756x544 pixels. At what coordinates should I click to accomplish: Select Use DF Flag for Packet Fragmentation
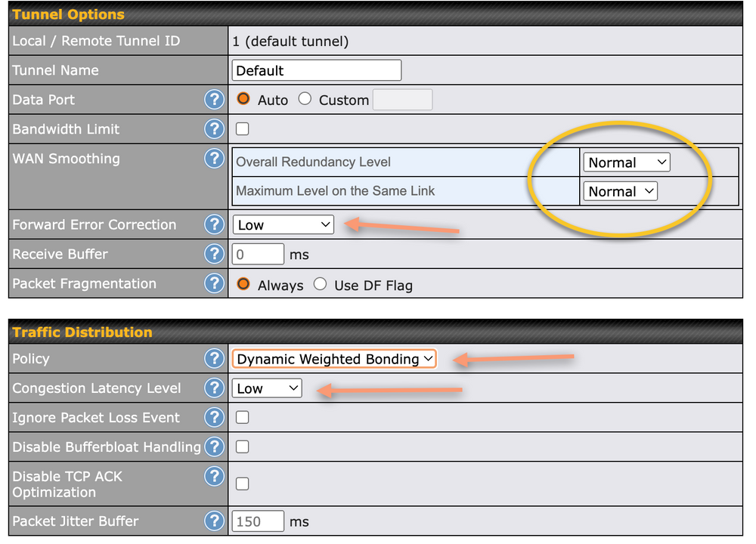(x=319, y=284)
